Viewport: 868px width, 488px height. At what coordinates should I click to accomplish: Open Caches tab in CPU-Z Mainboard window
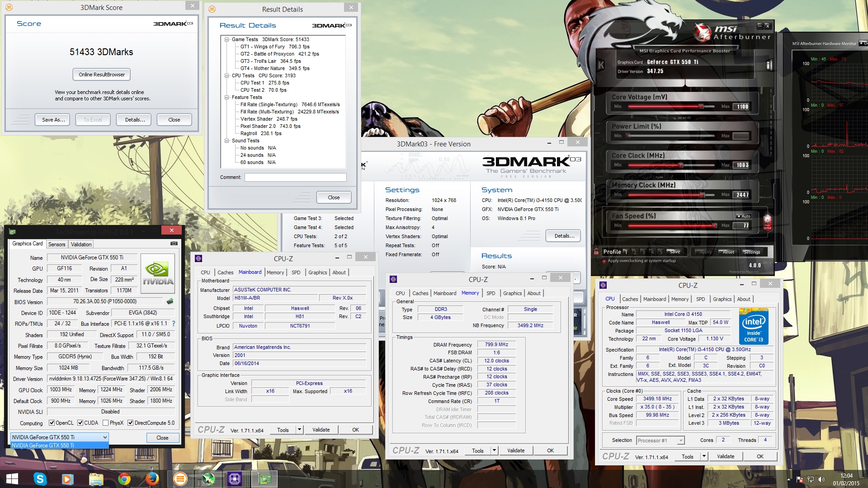pyautogui.click(x=225, y=272)
